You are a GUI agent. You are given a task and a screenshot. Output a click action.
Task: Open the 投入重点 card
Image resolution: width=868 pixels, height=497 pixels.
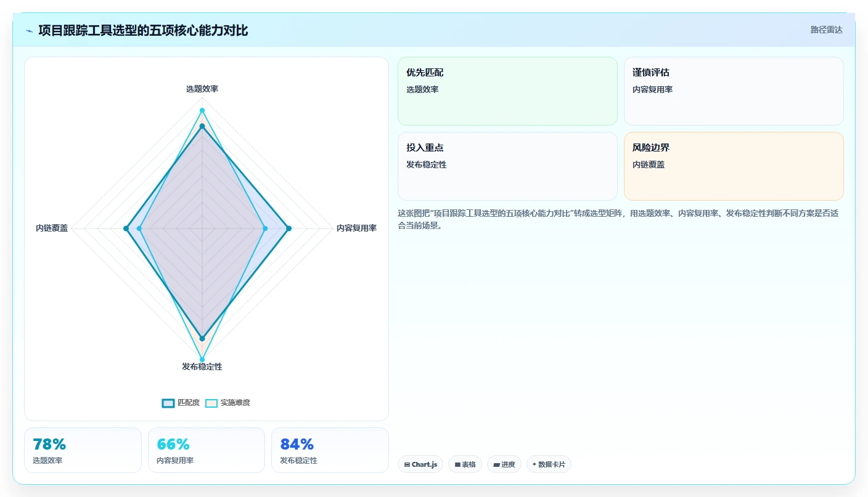[507, 166]
